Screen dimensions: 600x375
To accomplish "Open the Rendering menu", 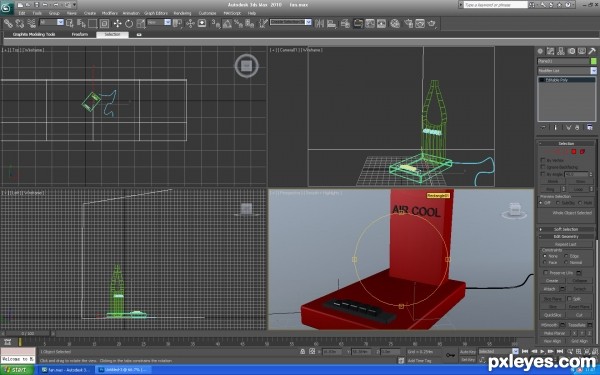I will [182, 13].
